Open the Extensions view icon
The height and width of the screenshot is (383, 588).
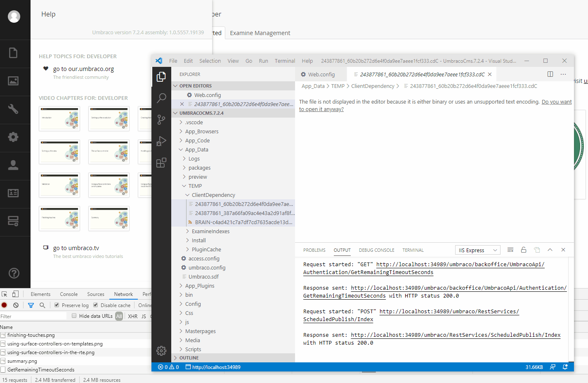pyautogui.click(x=161, y=163)
